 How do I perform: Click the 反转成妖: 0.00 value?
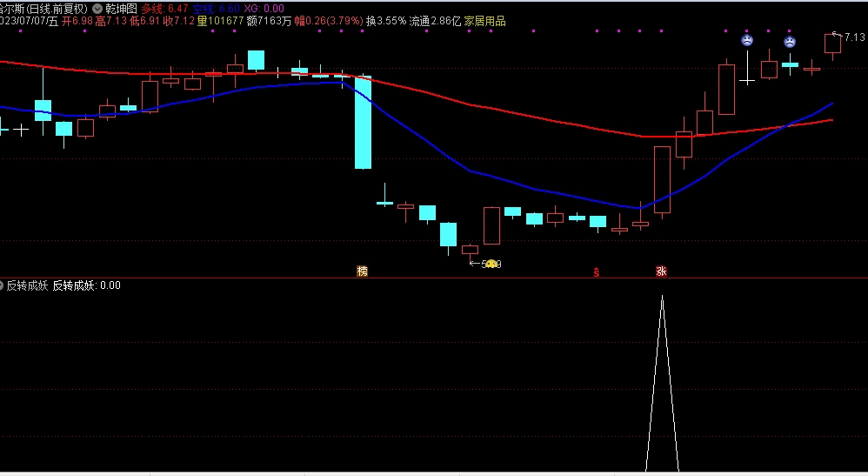tap(86, 285)
